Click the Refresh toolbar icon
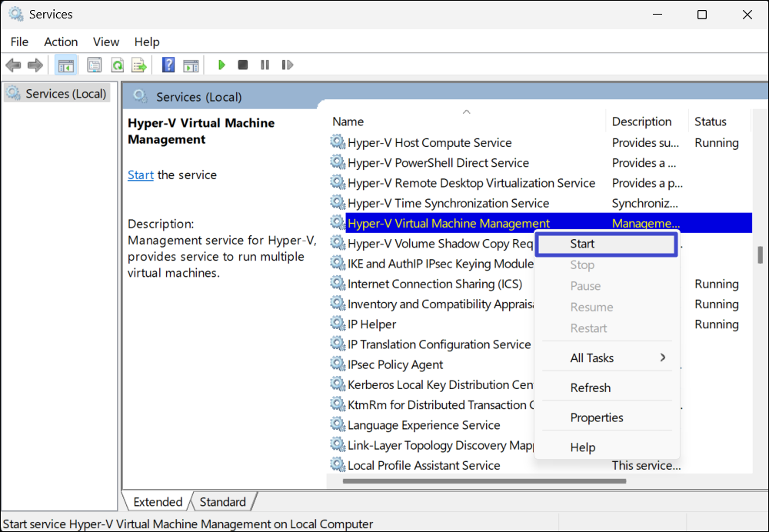The image size is (769, 532). [117, 65]
